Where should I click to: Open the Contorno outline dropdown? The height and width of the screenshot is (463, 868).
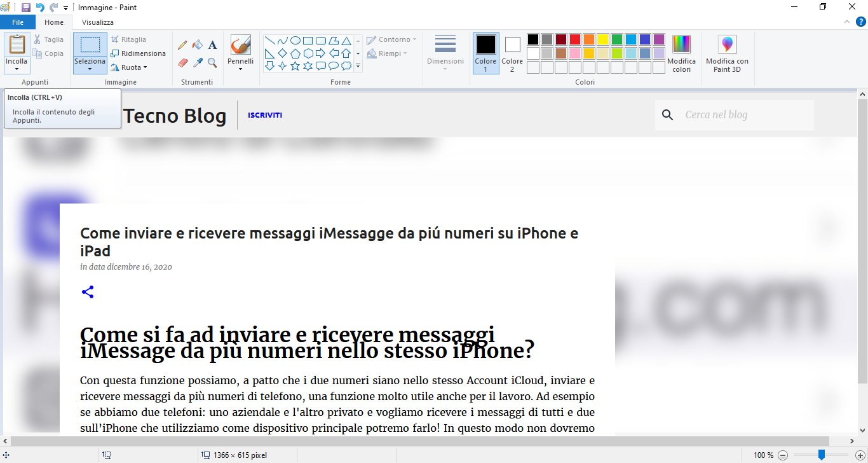pos(391,39)
